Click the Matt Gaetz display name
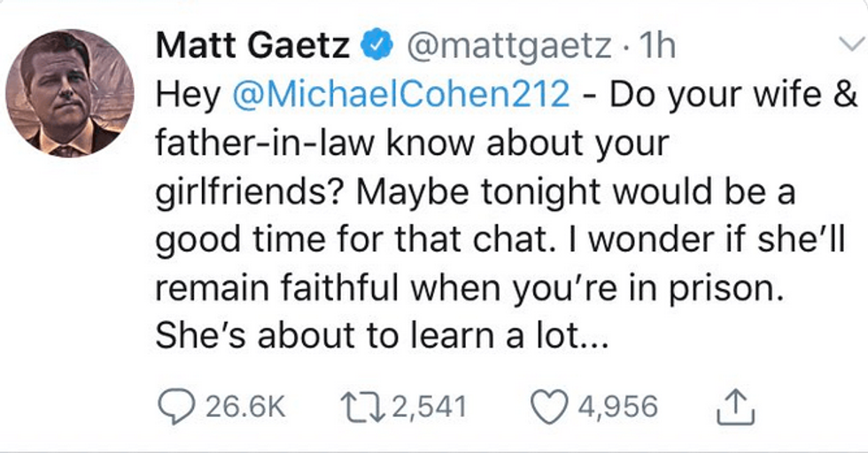This screenshot has width=868, height=453. coord(252,46)
